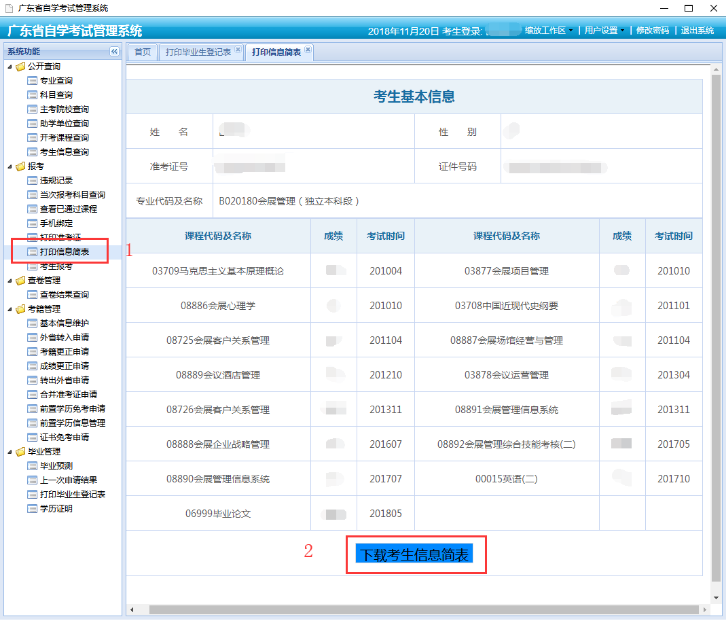Switch to the 首页 tab

click(142, 51)
